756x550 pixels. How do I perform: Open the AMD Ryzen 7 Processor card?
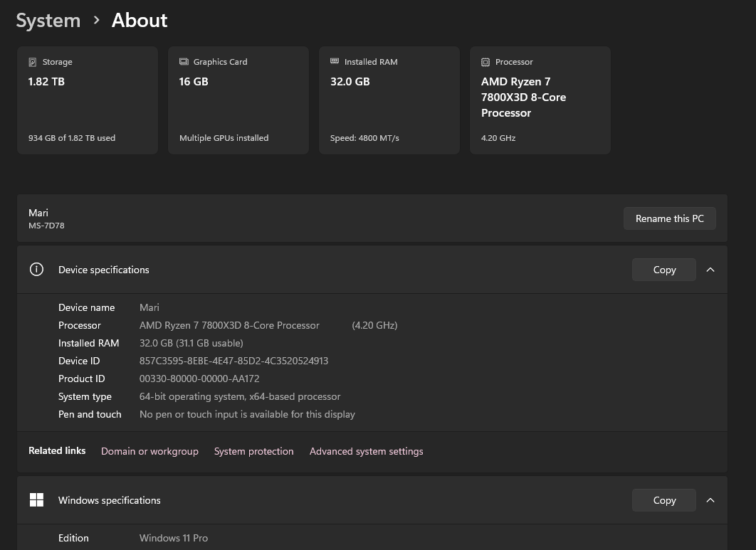540,100
